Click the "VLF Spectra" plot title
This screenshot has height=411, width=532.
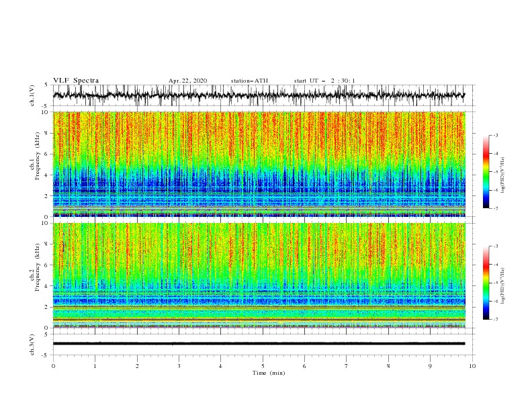pyautogui.click(x=76, y=81)
